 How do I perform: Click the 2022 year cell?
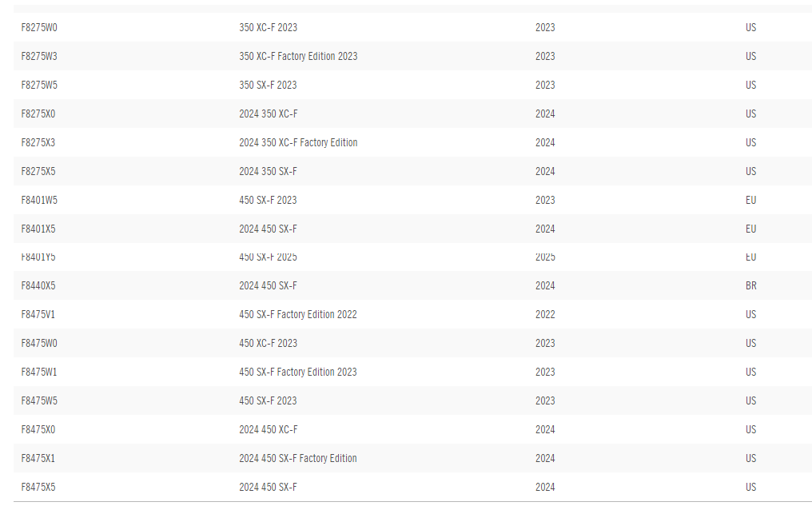(545, 314)
